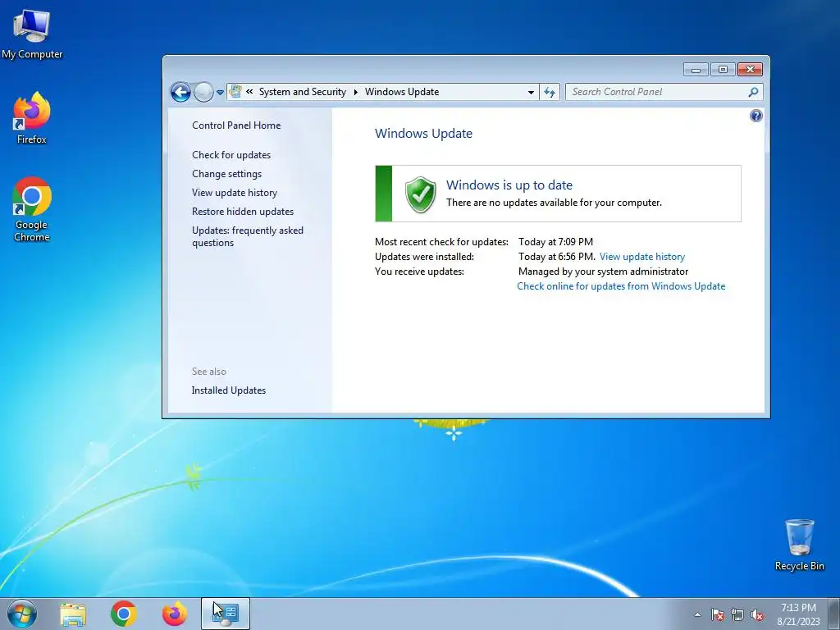Click the muted volume tray icon
The width and height of the screenshot is (840, 630).
coord(757,614)
